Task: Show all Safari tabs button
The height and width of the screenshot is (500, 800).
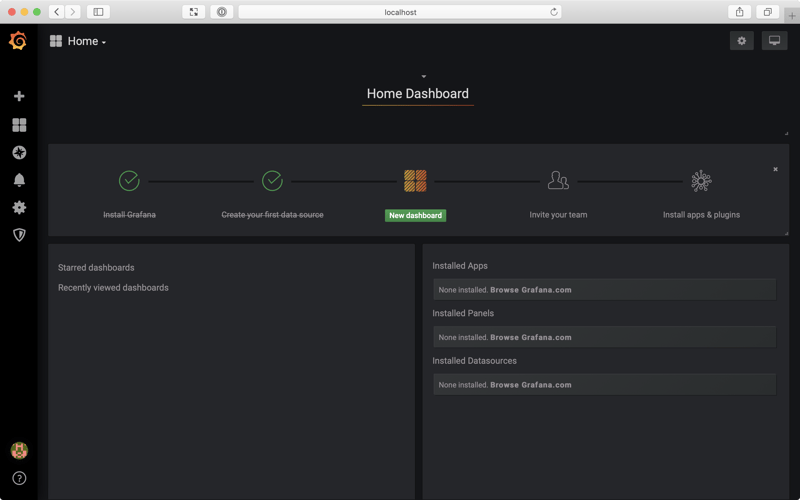Action: click(767, 12)
